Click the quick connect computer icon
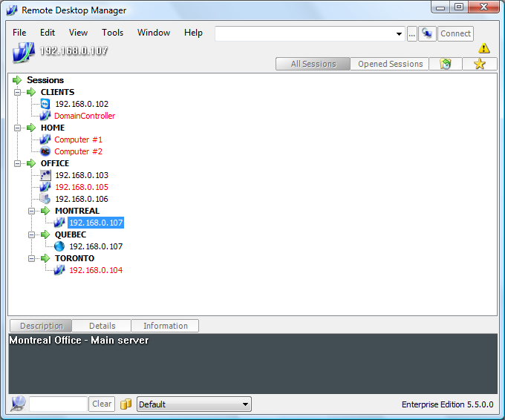The width and height of the screenshot is (505, 420). coord(427,33)
